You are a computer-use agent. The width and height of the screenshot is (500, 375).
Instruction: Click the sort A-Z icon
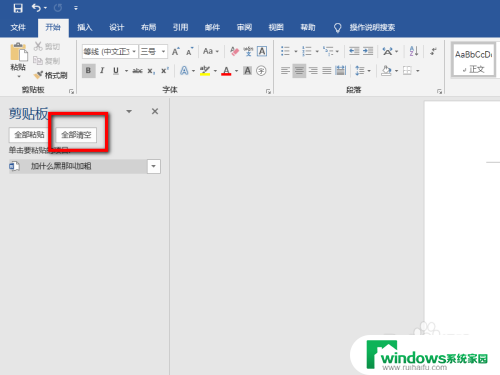[414, 51]
